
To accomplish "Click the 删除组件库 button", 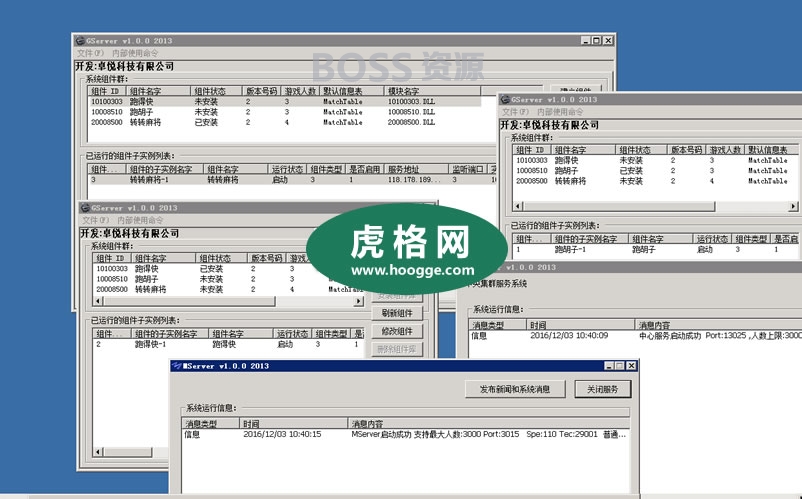I will coord(397,350).
